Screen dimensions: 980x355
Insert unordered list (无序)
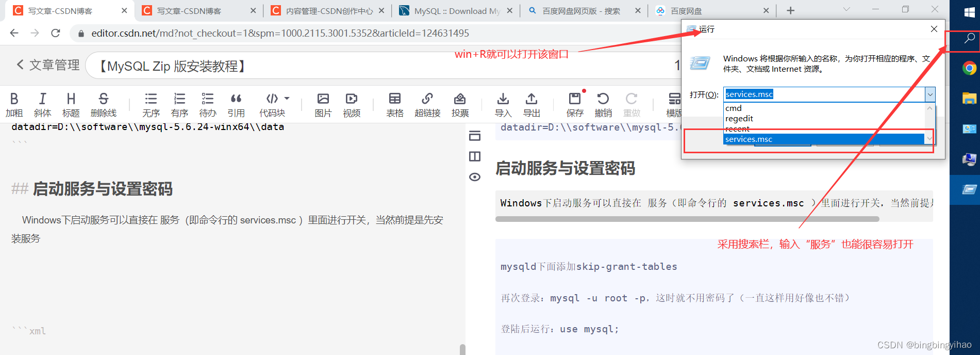coord(151,105)
